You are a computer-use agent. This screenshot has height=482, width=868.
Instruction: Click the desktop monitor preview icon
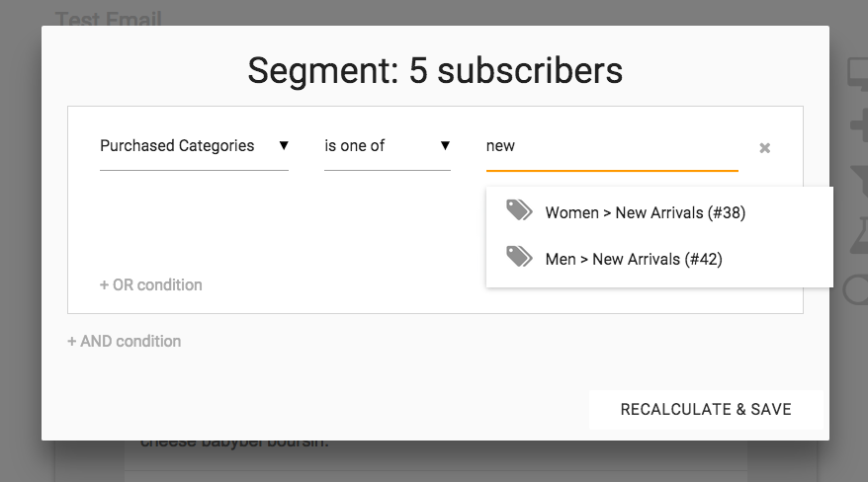855,71
